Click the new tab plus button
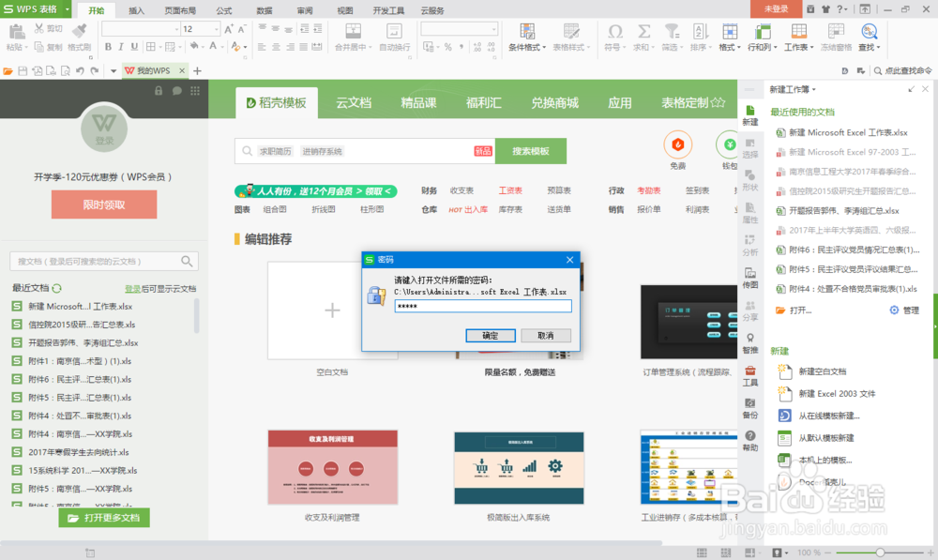 pos(197,70)
